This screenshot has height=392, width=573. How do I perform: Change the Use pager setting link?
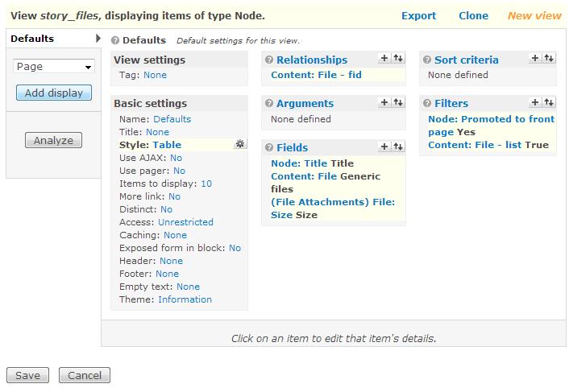pos(179,171)
